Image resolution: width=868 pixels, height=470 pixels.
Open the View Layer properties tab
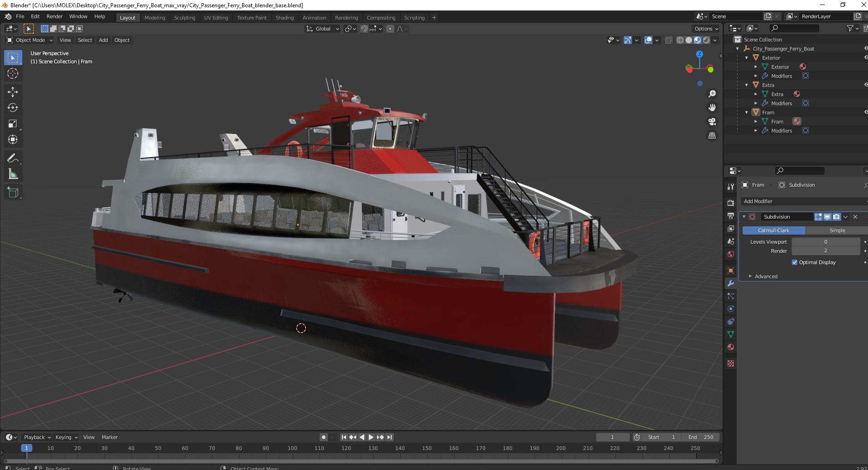pos(731,229)
